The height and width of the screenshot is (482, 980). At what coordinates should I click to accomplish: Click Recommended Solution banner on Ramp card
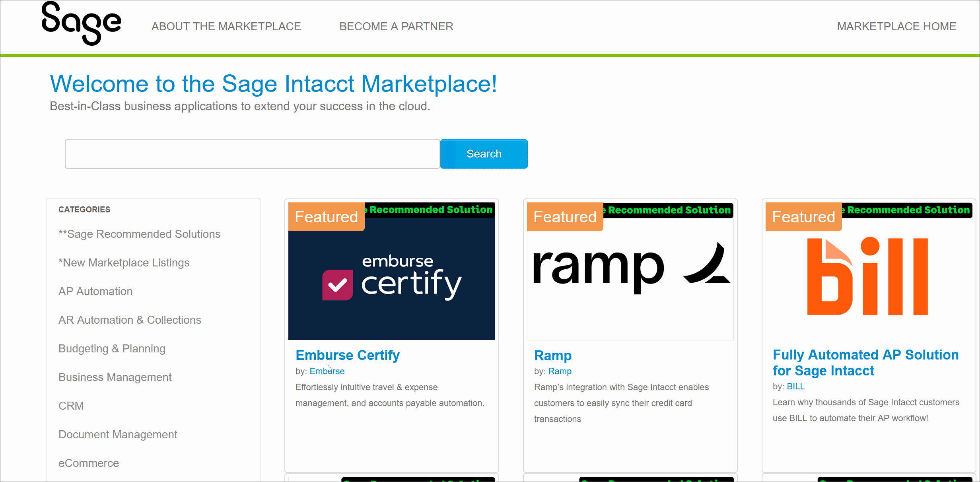click(x=669, y=210)
